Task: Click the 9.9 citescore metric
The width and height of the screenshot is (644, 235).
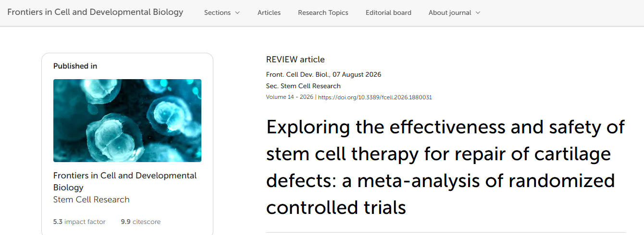Action: [x=141, y=222]
